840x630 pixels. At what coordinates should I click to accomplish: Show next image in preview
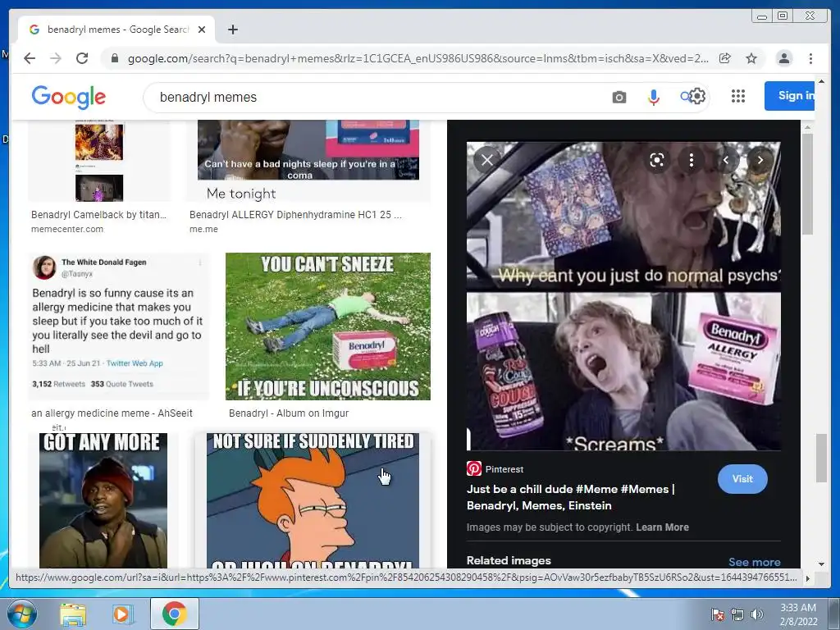click(760, 160)
